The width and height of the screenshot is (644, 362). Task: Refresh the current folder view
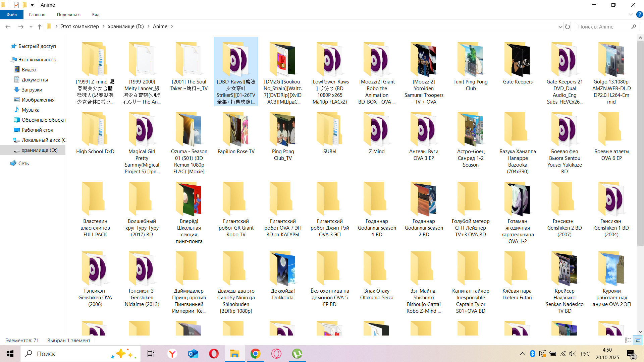[568, 26]
